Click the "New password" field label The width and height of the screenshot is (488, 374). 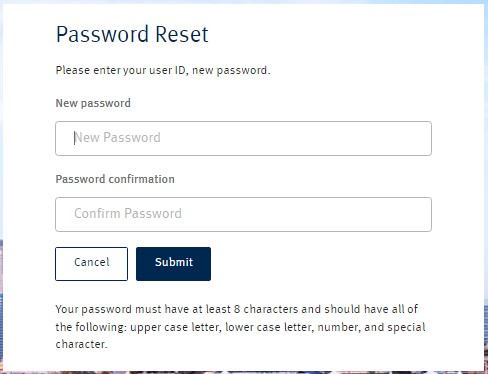point(93,103)
